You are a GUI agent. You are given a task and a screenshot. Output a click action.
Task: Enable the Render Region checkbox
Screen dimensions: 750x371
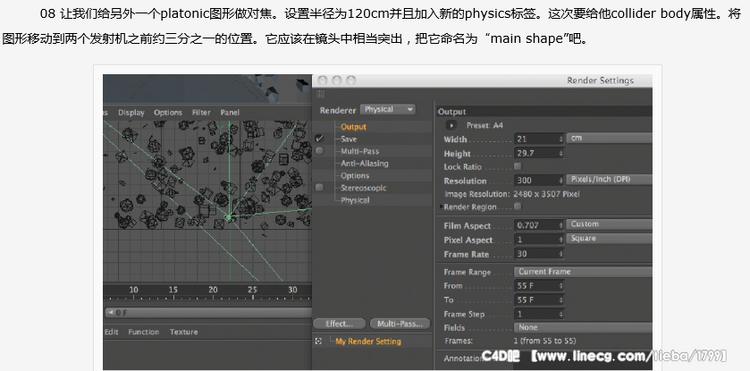517,207
